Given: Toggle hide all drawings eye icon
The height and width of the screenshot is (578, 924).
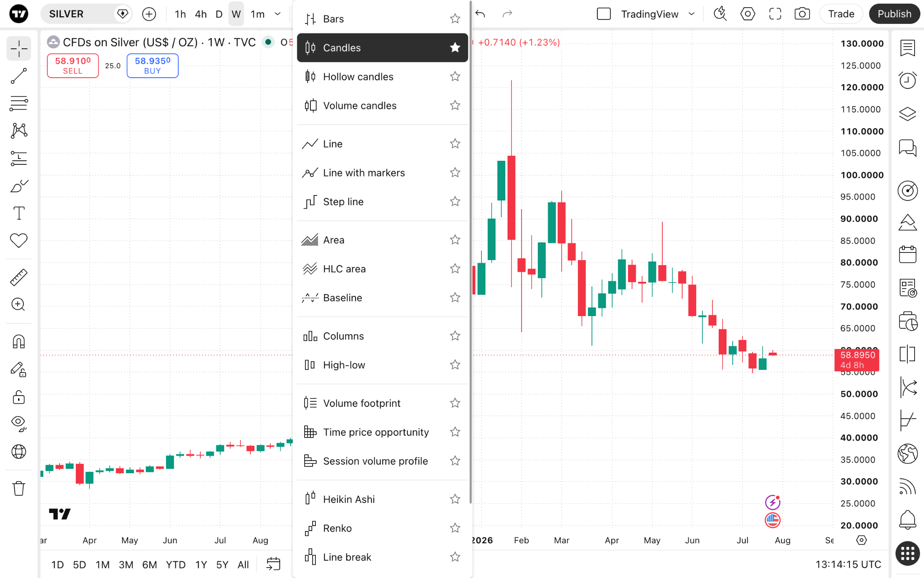Looking at the screenshot, I should pos(18,424).
